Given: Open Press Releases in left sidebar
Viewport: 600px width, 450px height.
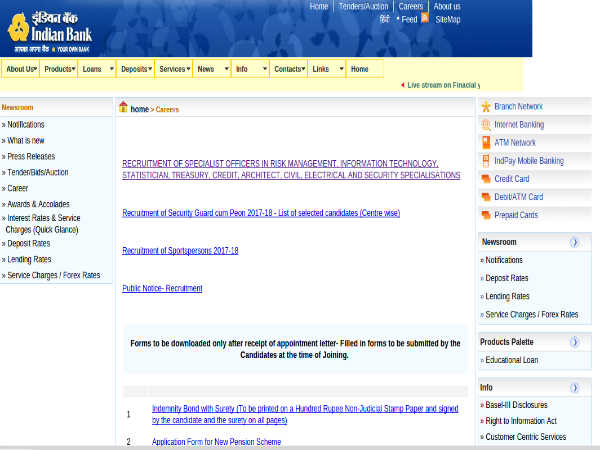Looking at the screenshot, I should tap(31, 156).
